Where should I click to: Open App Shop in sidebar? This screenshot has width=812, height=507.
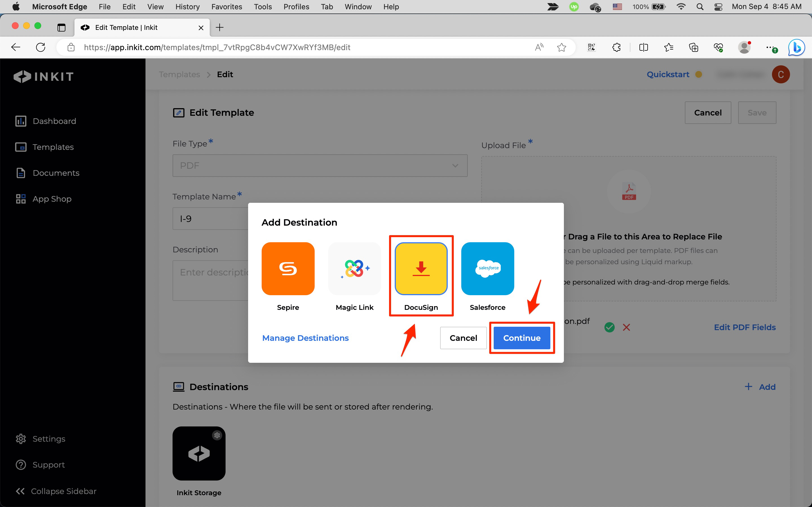point(52,199)
